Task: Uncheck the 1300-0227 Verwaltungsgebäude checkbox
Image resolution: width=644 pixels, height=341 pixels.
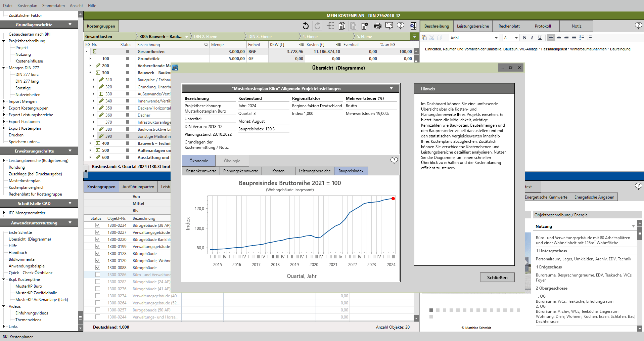Action: tap(98, 232)
